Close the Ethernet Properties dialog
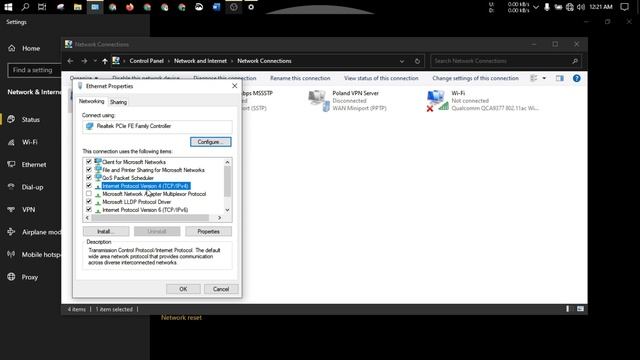 click(x=234, y=86)
